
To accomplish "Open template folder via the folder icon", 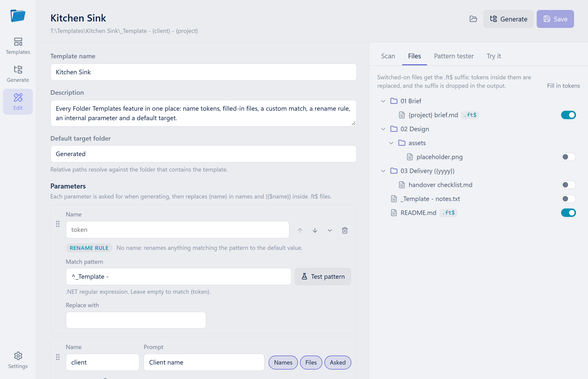I will [473, 19].
